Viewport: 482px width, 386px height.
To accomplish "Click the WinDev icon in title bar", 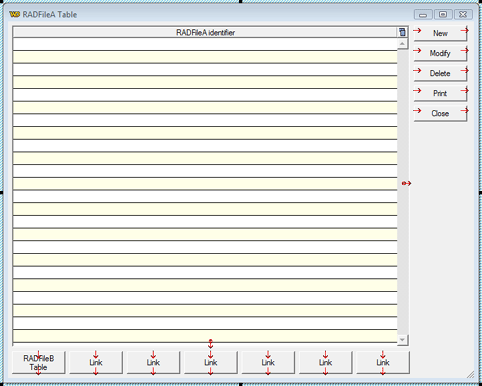I will pos(14,14).
